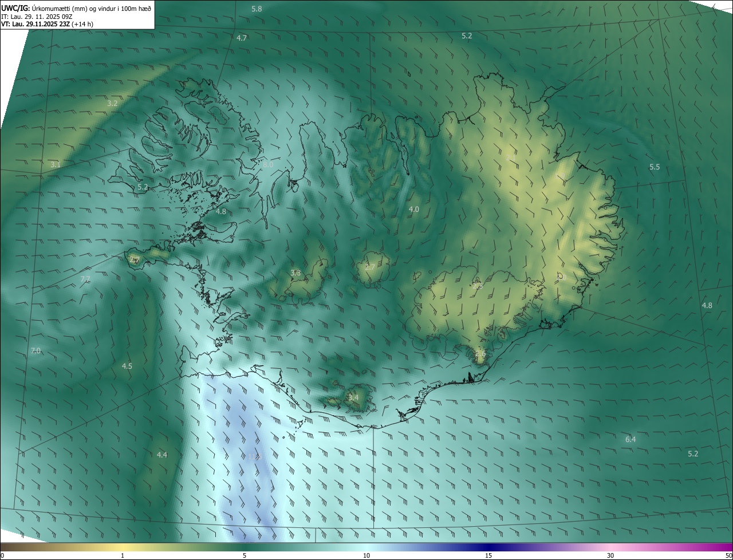Click the 4.4 value label on the map
This screenshot has width=733, height=560.
[x=162, y=455]
